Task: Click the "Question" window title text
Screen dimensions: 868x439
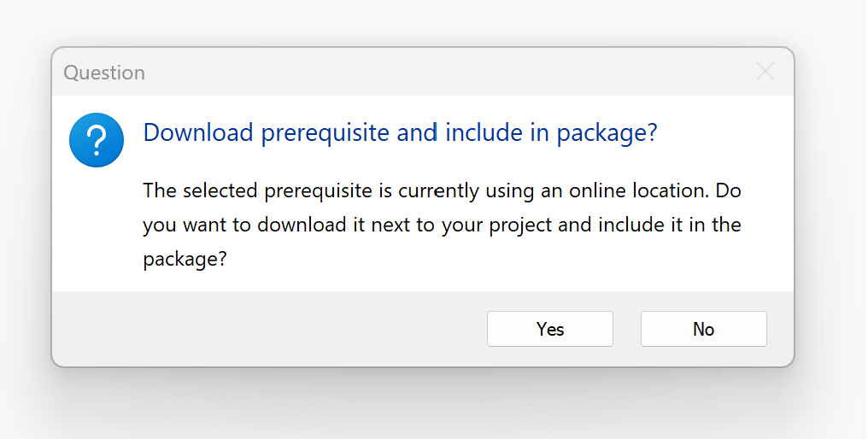Action: point(104,73)
